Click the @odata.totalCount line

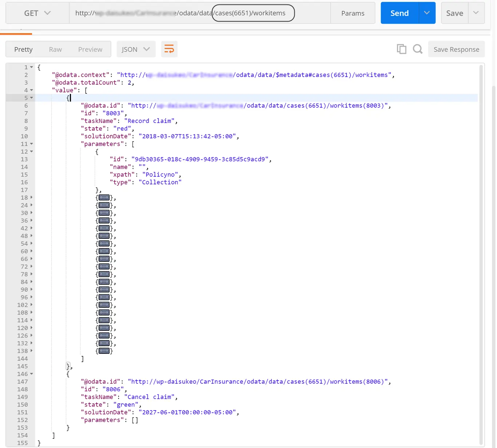tap(93, 83)
